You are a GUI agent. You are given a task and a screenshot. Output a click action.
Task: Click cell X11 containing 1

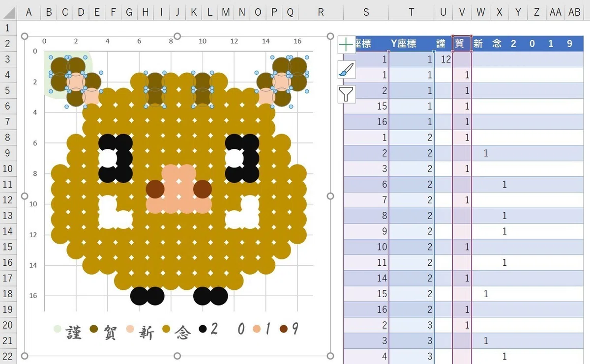[x=499, y=185]
